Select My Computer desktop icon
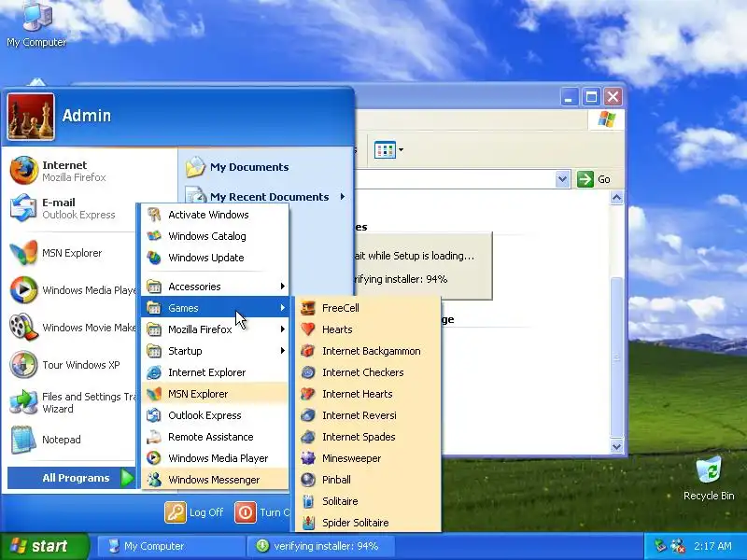The width and height of the screenshot is (747, 560). [x=36, y=24]
